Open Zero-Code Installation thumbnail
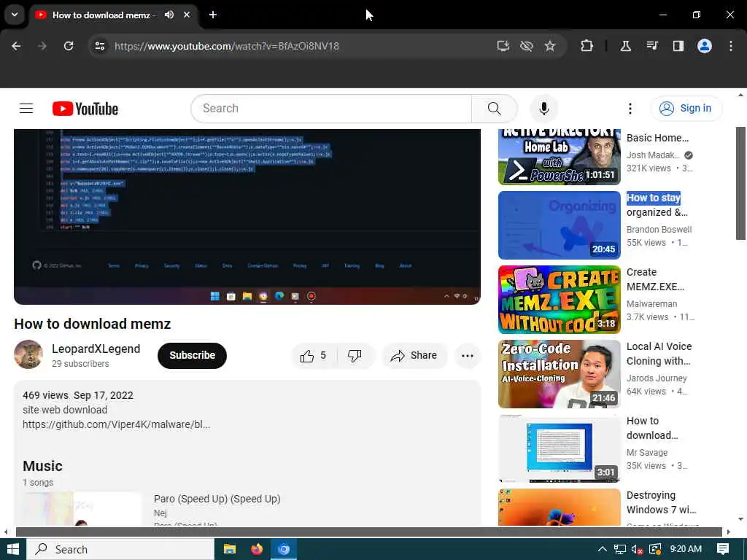747x560 pixels. click(x=560, y=374)
